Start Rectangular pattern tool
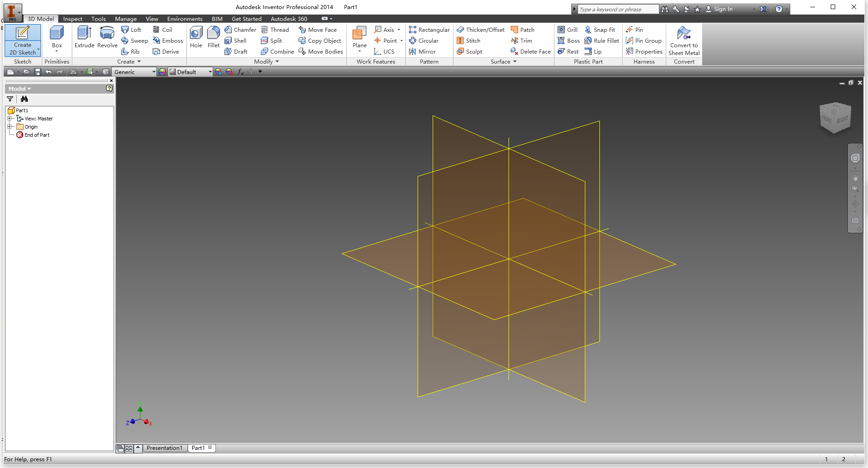Screen dimensions: 868x468 pyautogui.click(x=429, y=30)
